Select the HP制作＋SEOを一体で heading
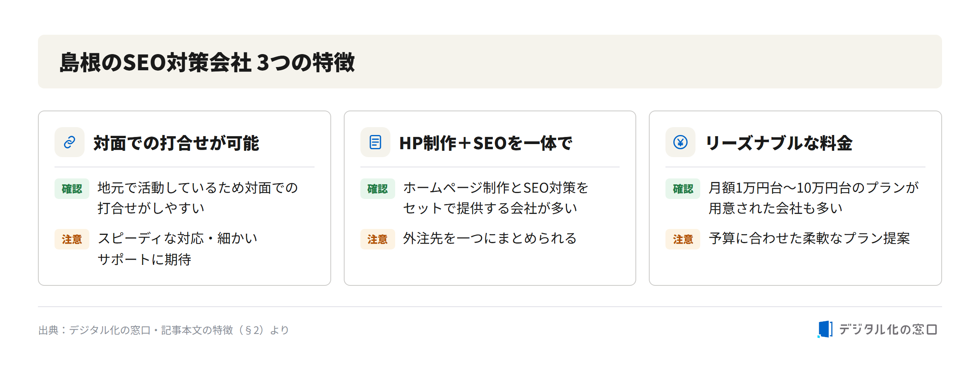980x375 pixels. click(x=486, y=143)
